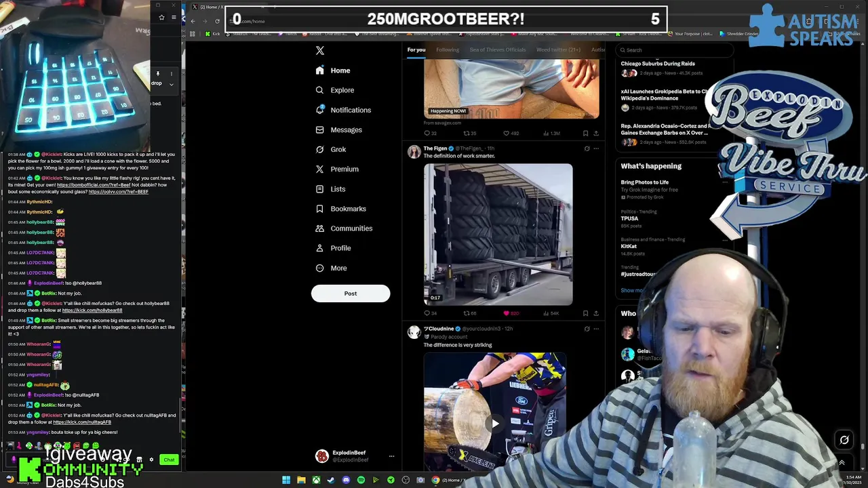Click the X logo in the sidebar
868x488 pixels.
tap(320, 50)
